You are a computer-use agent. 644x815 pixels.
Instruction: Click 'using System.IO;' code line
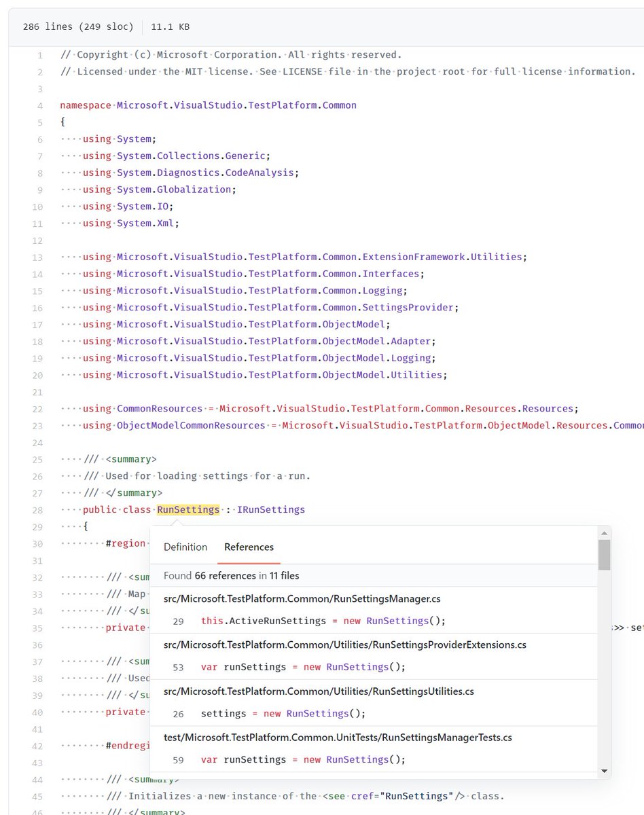128,206
